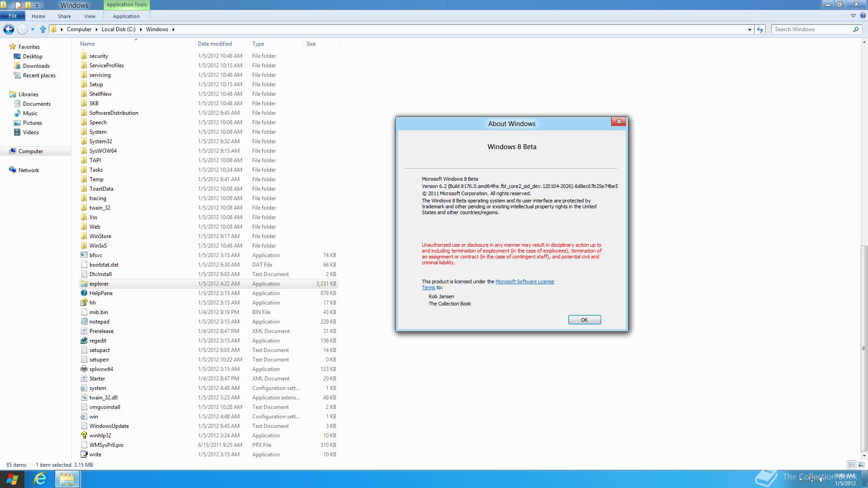
Task: Select Desktop under Favorites
Action: [33, 56]
